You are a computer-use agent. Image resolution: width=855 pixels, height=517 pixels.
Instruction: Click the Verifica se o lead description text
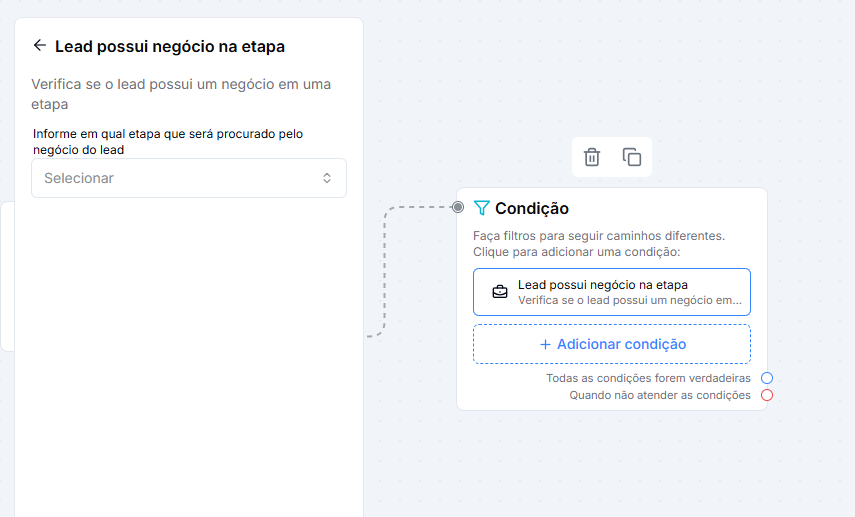coord(181,94)
